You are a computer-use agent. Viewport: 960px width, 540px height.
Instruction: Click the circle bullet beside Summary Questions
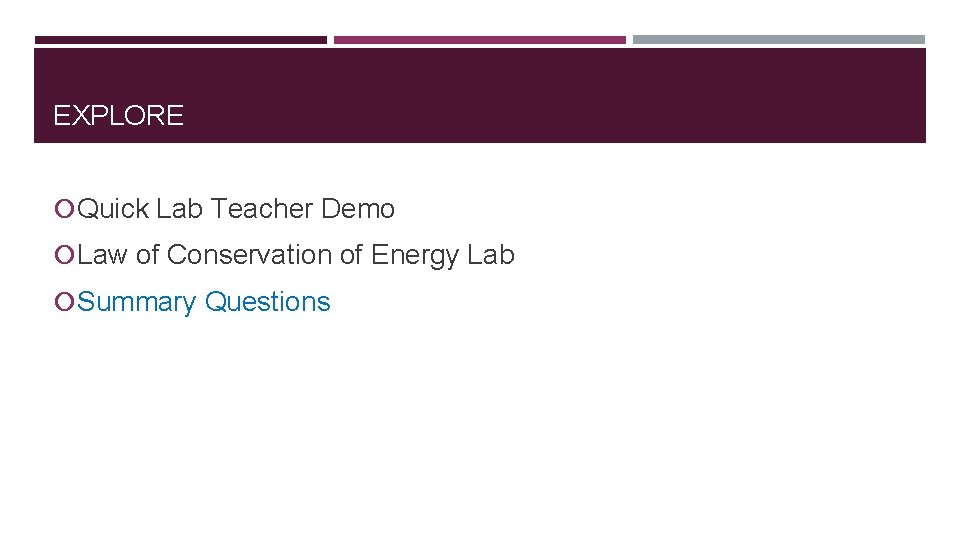64,301
